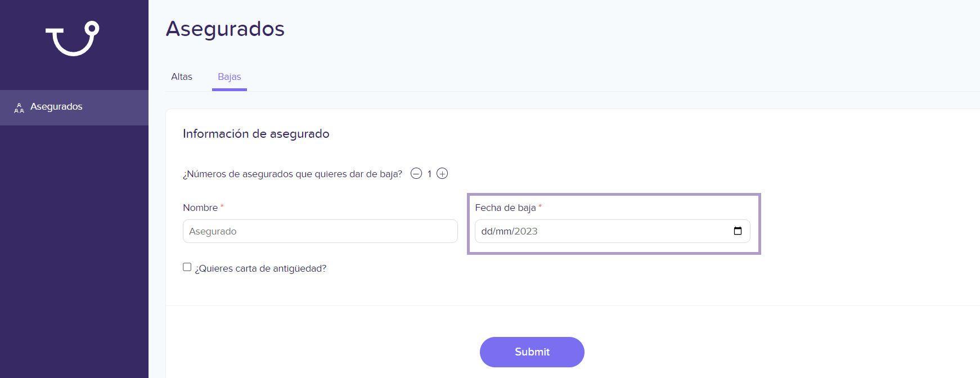This screenshot has height=378, width=980.
Task: Click the insured count number 1
Action: click(x=429, y=174)
